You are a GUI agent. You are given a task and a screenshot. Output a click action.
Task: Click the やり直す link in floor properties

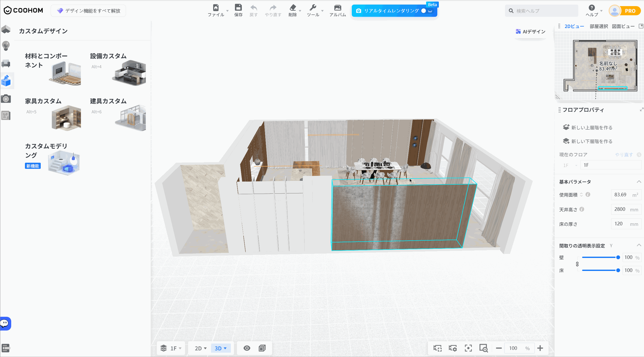[x=624, y=155]
